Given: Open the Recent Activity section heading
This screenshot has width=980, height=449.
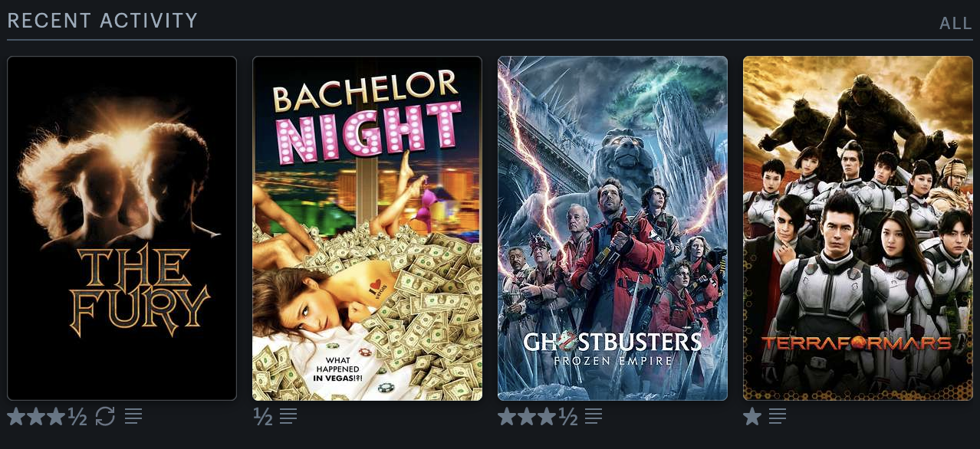Looking at the screenshot, I should coord(102,21).
